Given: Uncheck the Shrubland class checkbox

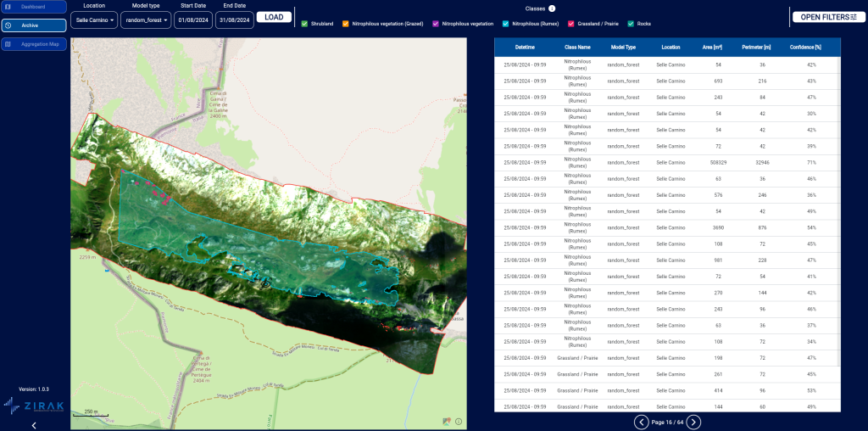Looking at the screenshot, I should pos(304,24).
